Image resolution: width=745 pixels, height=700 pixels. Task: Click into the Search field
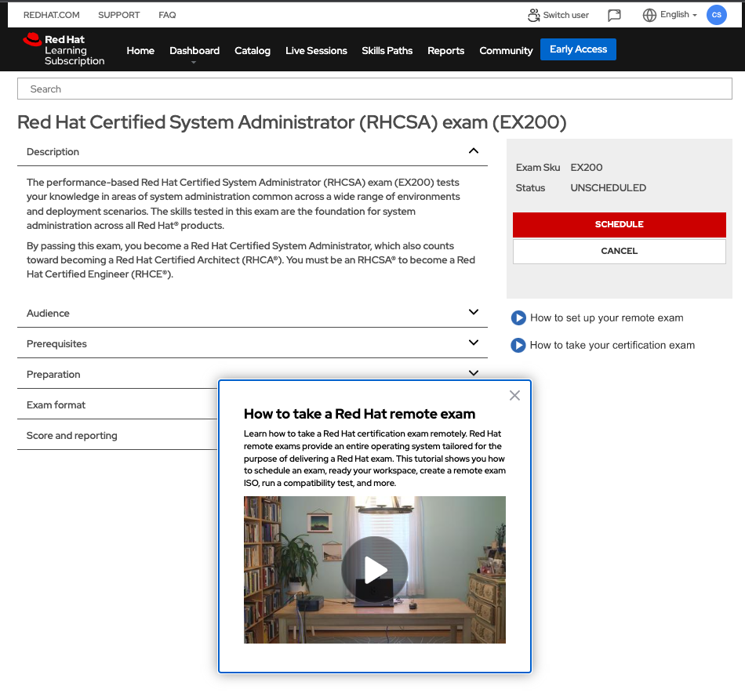tap(375, 89)
